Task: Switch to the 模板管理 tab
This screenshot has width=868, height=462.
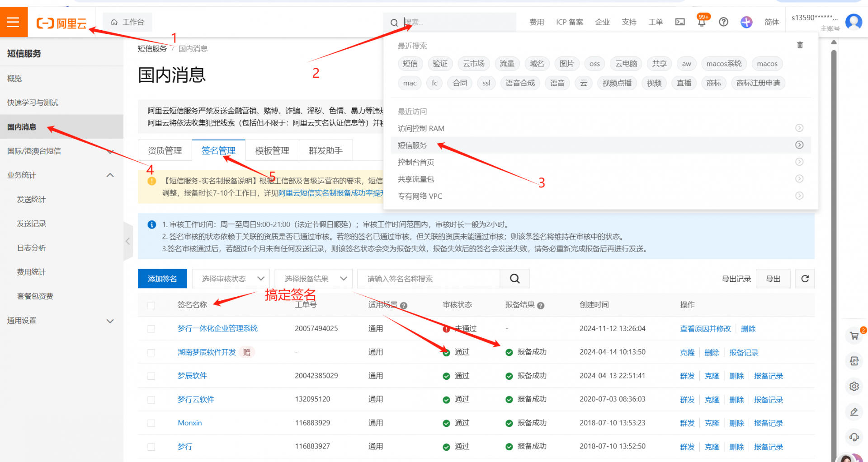Action: point(272,150)
